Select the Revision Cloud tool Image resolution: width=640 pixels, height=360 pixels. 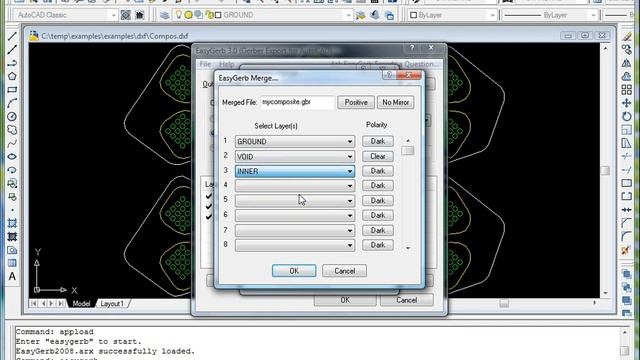(12, 130)
